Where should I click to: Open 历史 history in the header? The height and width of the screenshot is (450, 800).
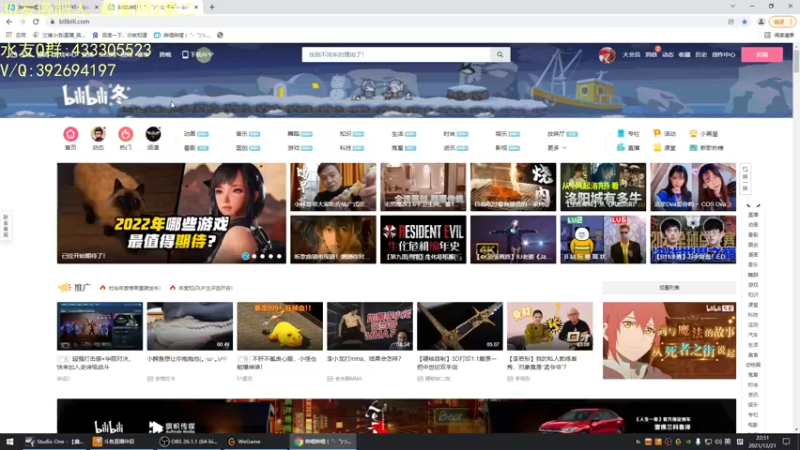point(701,55)
